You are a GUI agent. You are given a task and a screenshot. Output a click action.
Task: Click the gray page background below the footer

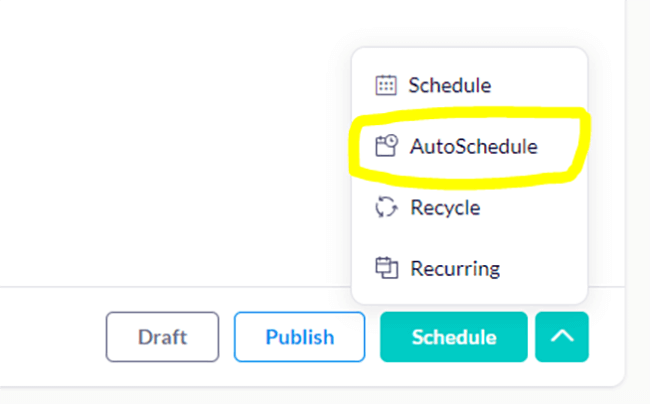pyautogui.click(x=300, y=395)
